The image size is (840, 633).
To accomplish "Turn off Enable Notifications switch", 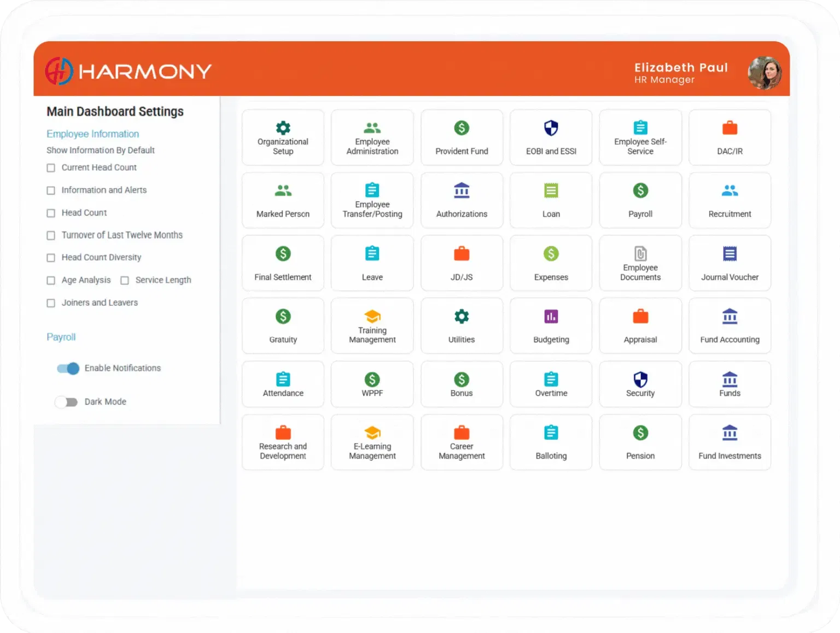I will 68,368.
